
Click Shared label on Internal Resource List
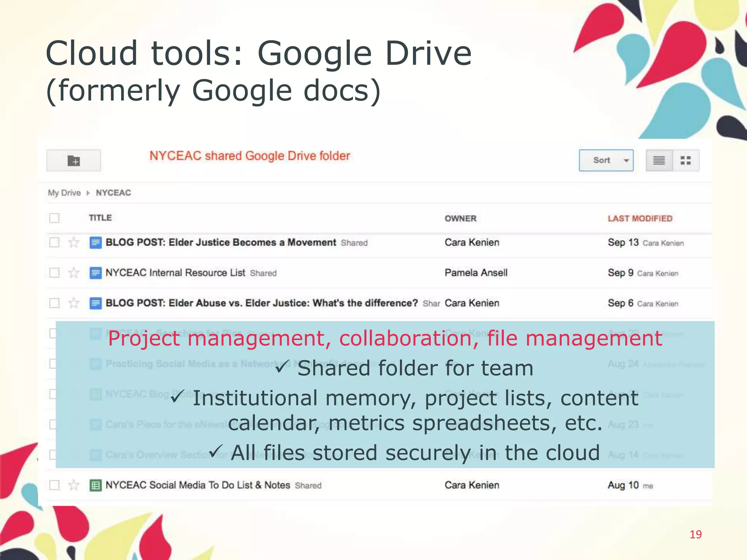[263, 273]
